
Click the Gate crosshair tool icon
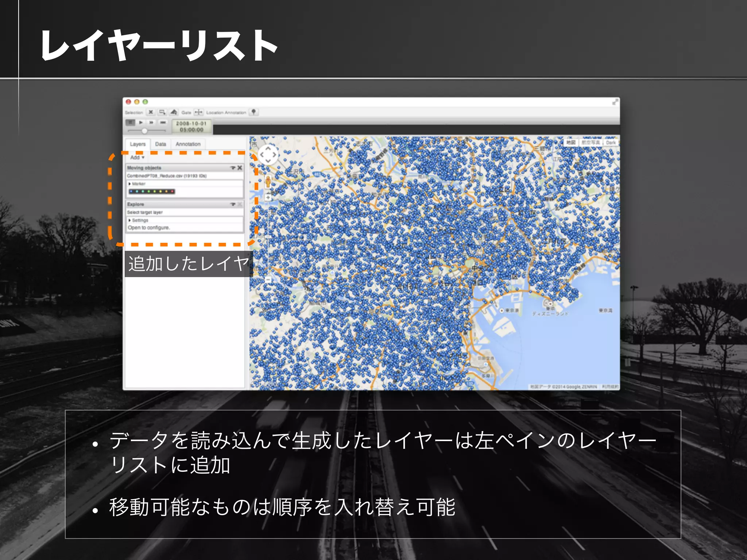click(198, 112)
